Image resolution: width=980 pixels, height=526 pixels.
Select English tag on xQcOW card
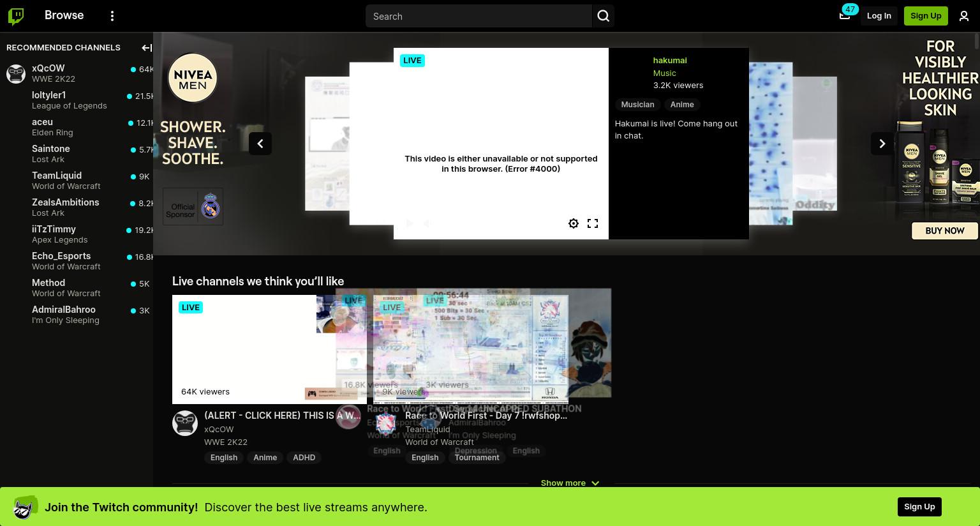coord(224,457)
